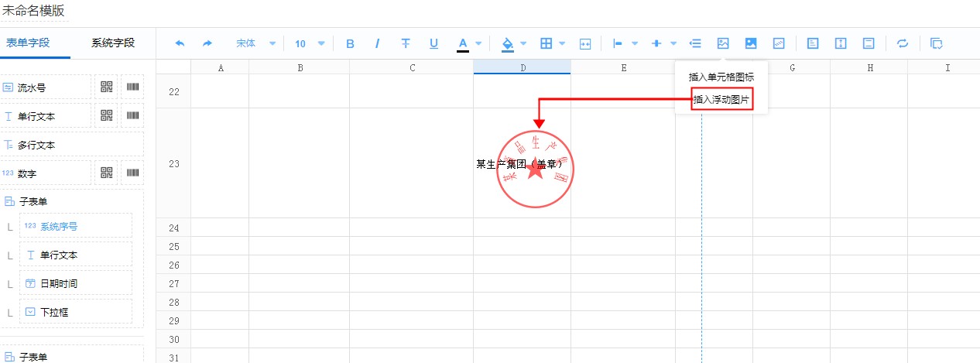Click the undo arrow in toolbar
The width and height of the screenshot is (980, 363).
[180, 43]
